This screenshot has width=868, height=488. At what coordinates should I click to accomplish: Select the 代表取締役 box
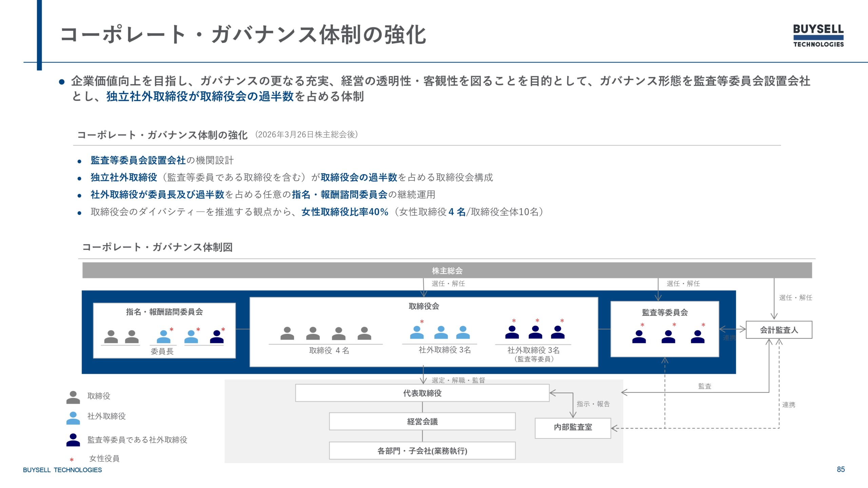click(422, 393)
